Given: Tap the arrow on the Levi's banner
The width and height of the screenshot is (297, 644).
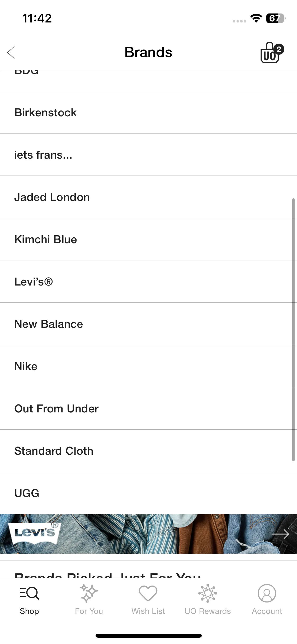Looking at the screenshot, I should (x=280, y=534).
